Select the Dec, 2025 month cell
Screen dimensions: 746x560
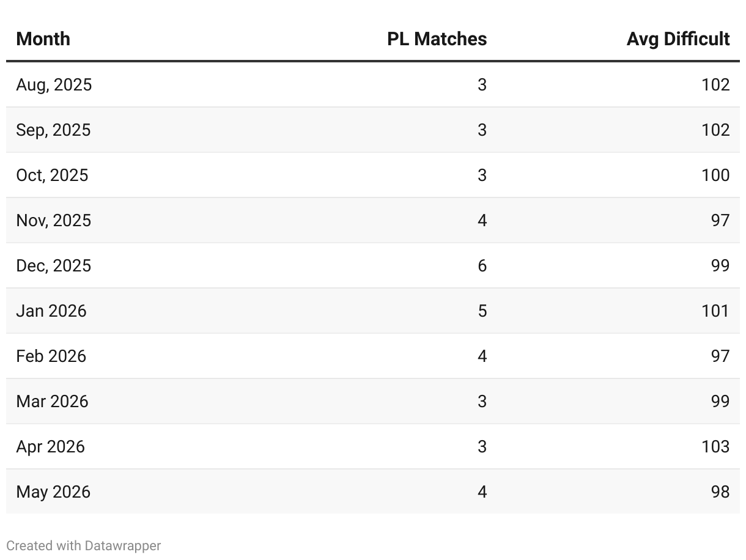(x=53, y=265)
